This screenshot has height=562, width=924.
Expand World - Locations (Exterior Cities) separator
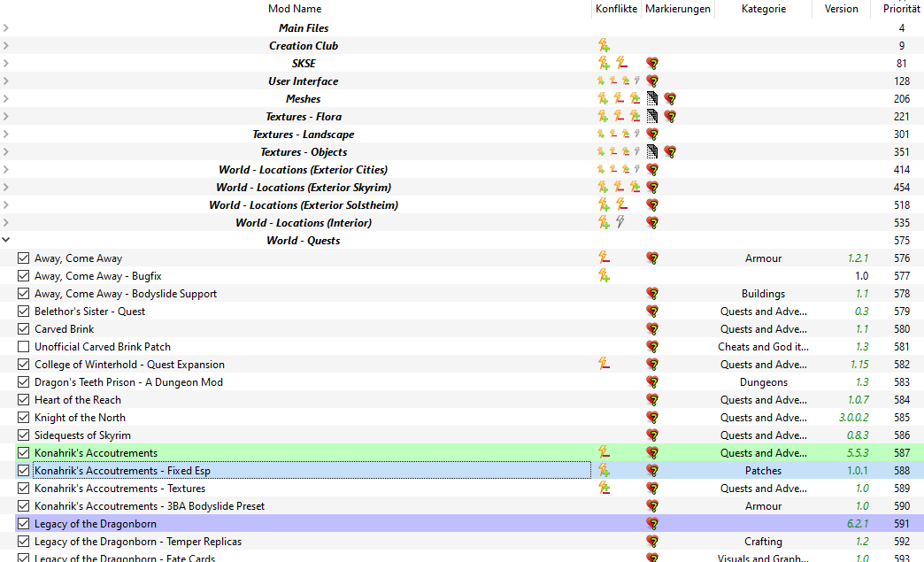click(x=6, y=169)
